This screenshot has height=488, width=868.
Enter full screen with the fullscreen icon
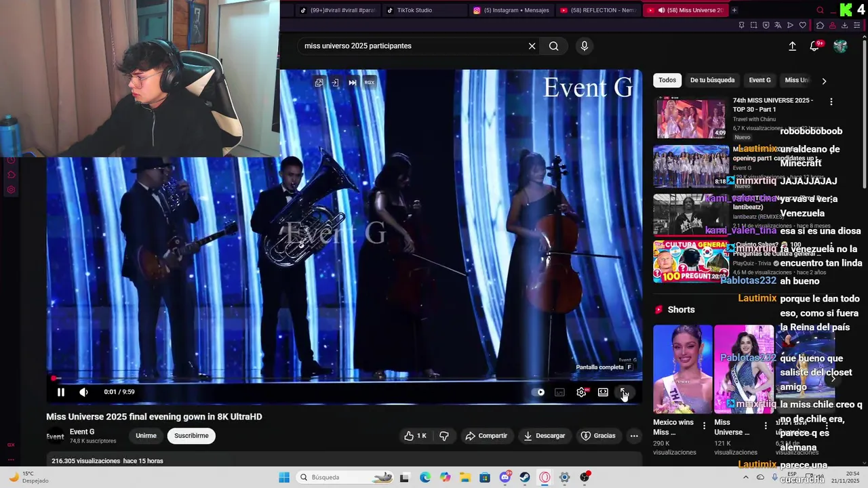623,392
